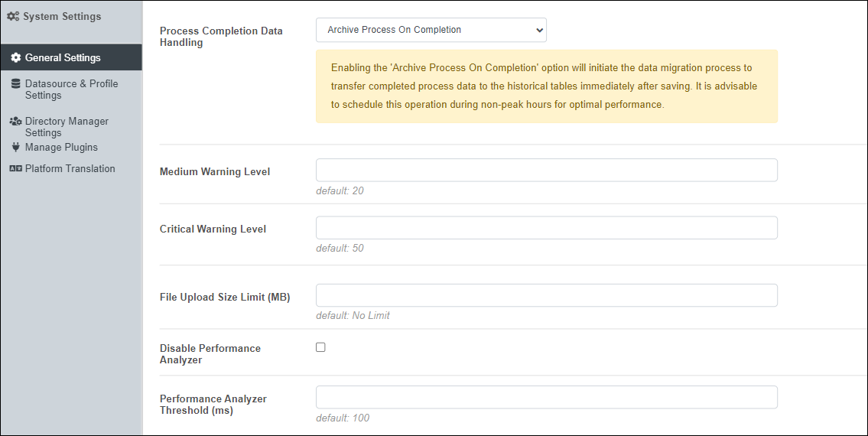Click the Directory Manager users icon

point(15,121)
